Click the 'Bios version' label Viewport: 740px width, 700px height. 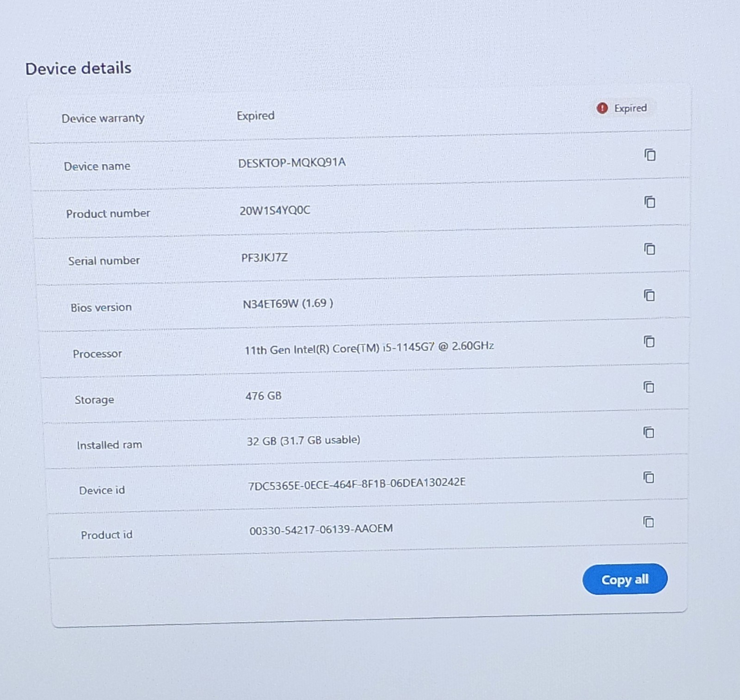tap(101, 308)
